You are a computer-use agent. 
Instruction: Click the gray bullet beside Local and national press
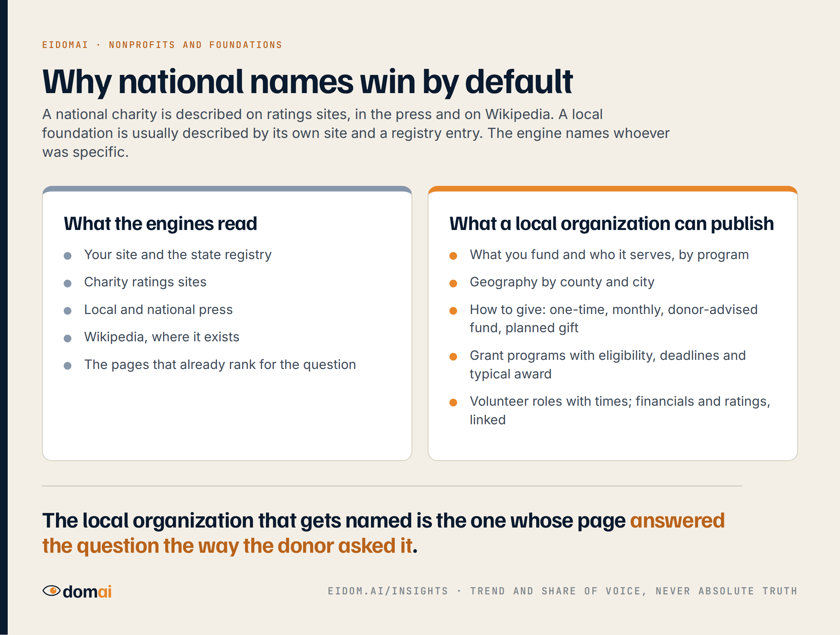point(68,311)
